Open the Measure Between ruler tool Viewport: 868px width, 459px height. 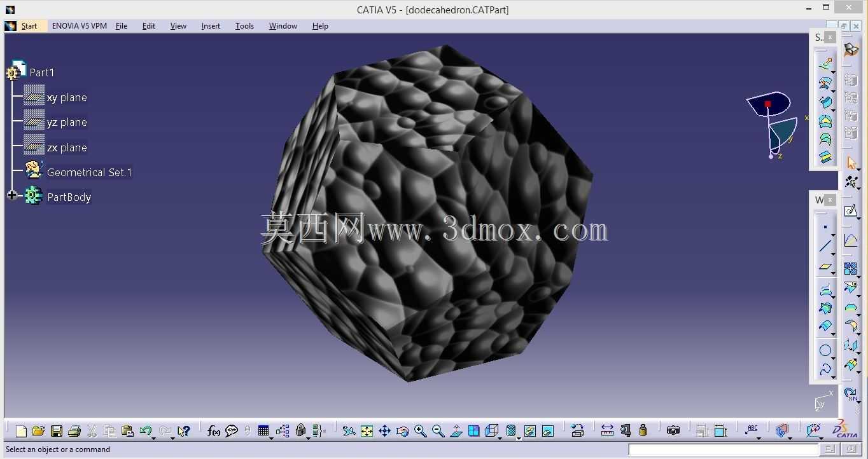coord(607,431)
